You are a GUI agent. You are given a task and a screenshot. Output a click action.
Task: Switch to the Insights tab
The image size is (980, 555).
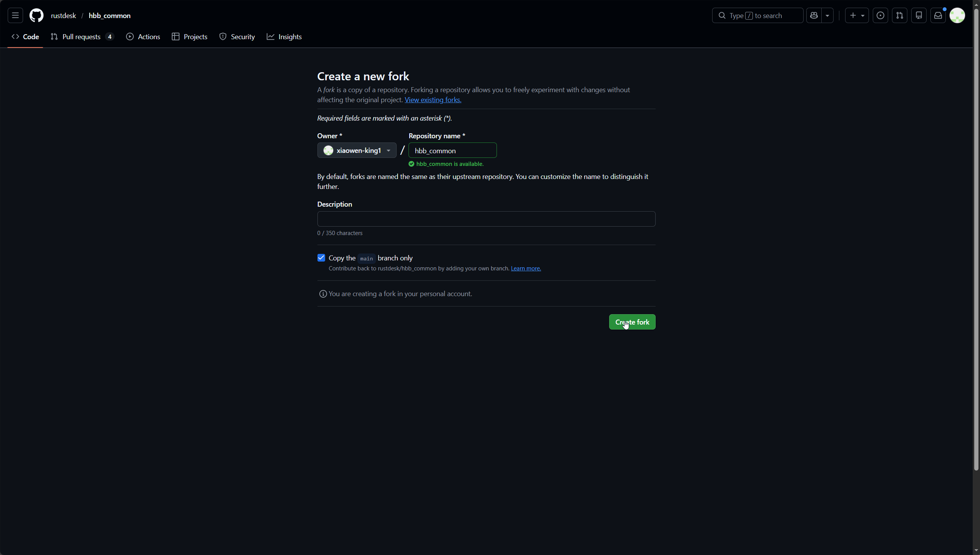pos(284,37)
